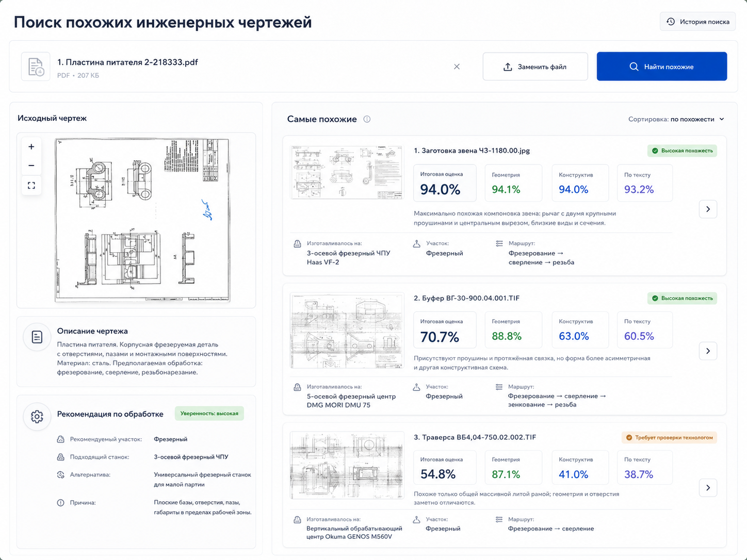Remove the file Пластина питателя 2-218333.pdf
This screenshot has width=747, height=560.
pos(457,67)
